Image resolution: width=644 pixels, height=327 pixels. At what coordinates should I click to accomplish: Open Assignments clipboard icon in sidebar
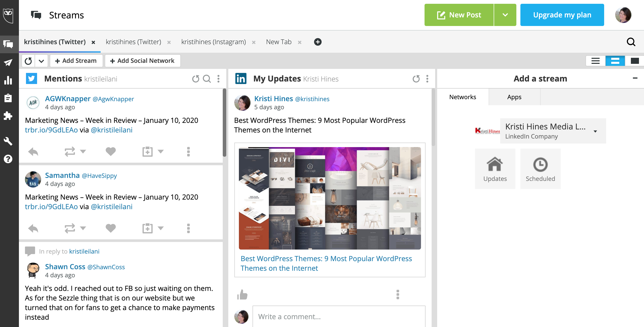[x=8, y=98]
